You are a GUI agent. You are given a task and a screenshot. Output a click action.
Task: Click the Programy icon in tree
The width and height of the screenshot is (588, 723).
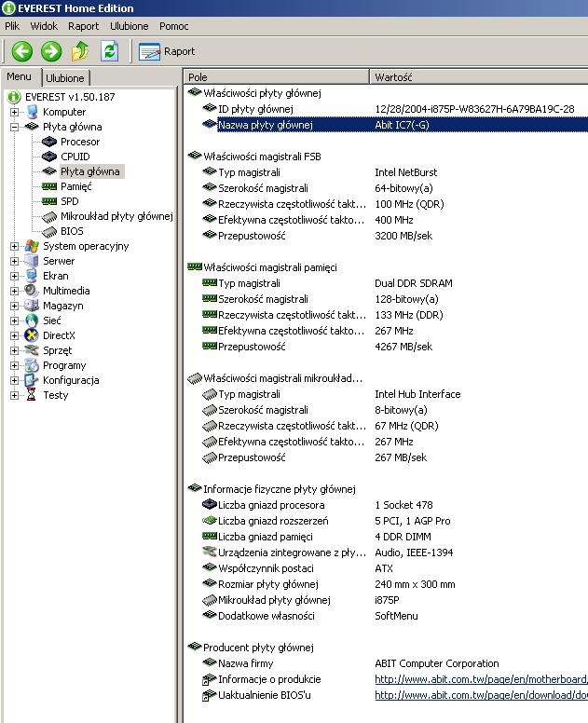[32, 365]
